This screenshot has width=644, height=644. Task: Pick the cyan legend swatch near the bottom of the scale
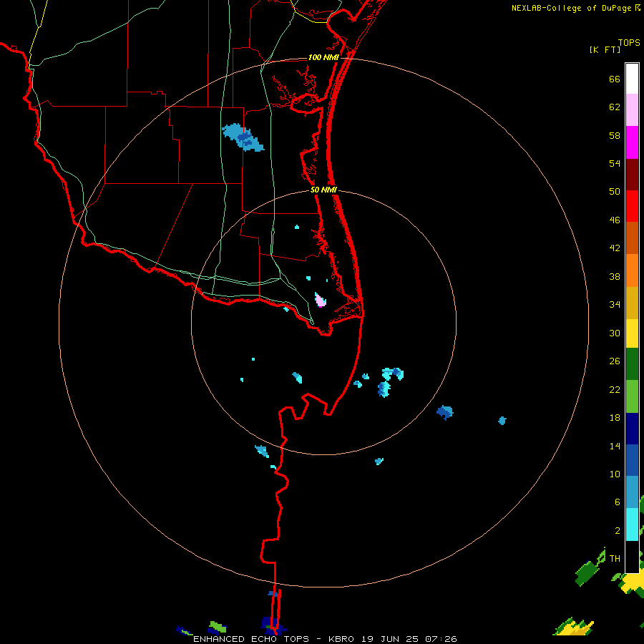click(x=632, y=525)
